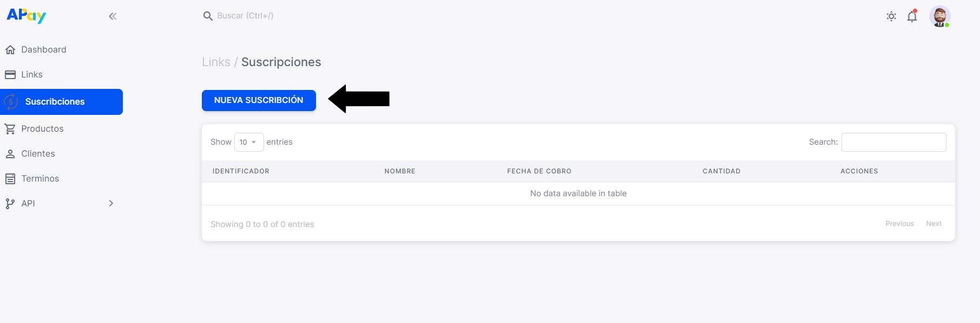Image resolution: width=980 pixels, height=323 pixels.
Task: Open Terminos via its document icon
Action: tap(11, 178)
